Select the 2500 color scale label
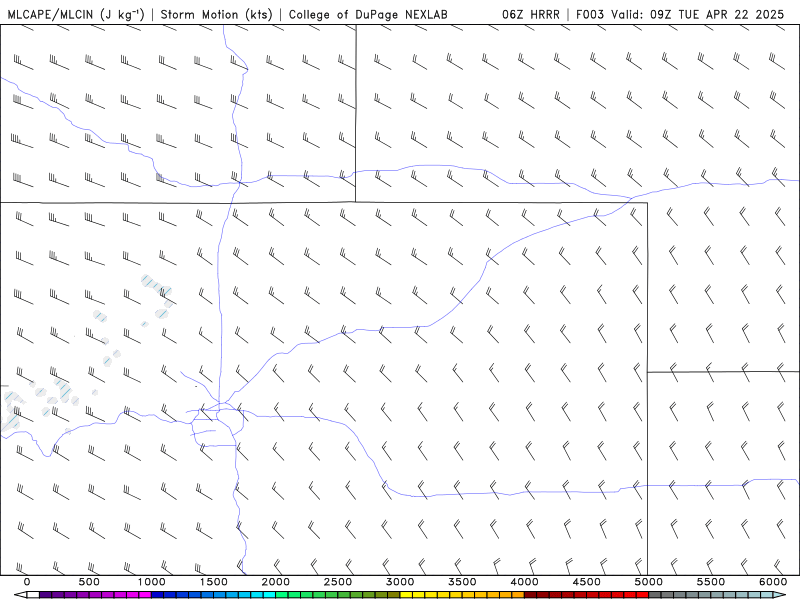The image size is (800, 600). [x=338, y=582]
